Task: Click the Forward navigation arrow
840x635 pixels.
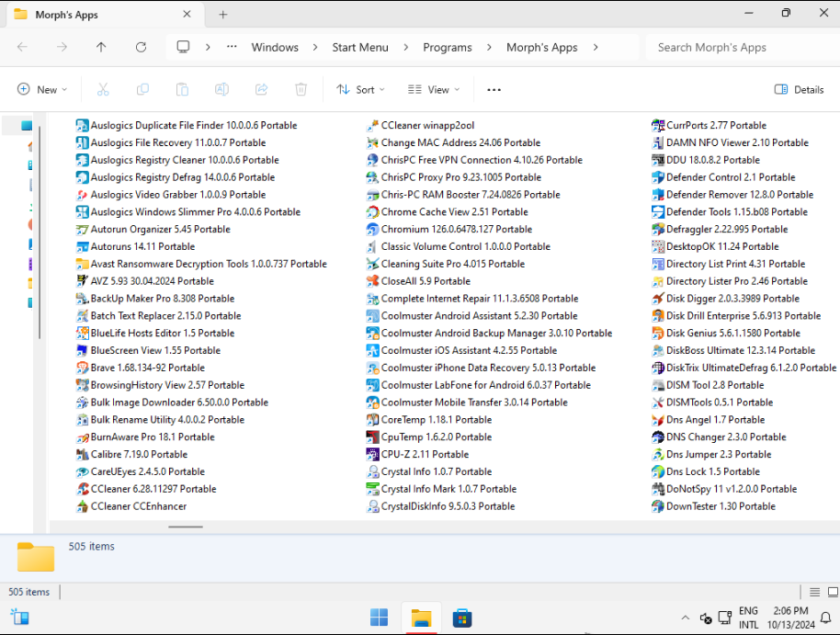Action: coord(62,47)
